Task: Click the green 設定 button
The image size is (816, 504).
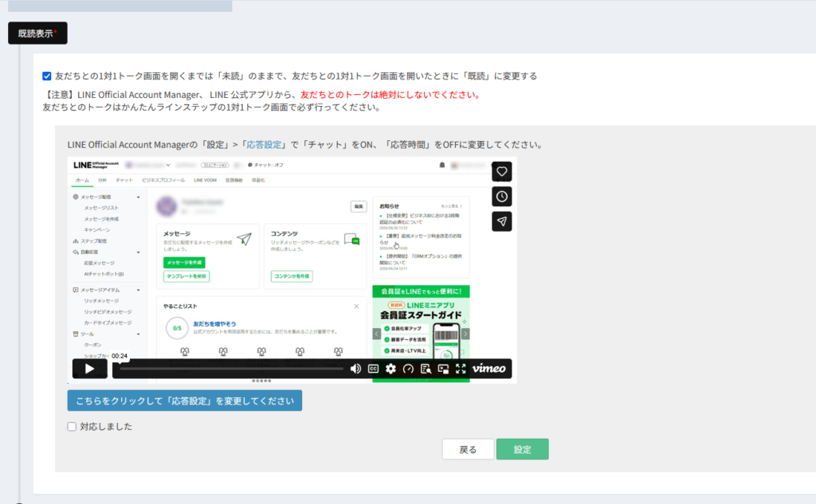Action: point(523,449)
